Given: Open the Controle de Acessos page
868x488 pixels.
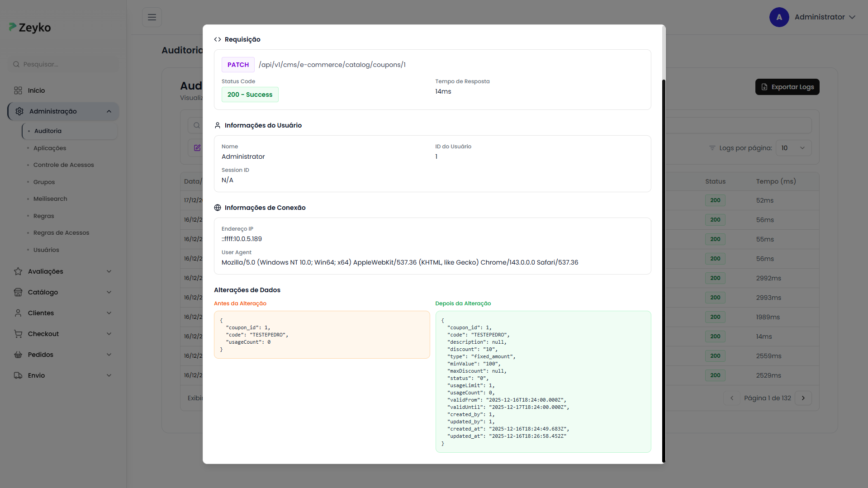Looking at the screenshot, I should click(64, 165).
